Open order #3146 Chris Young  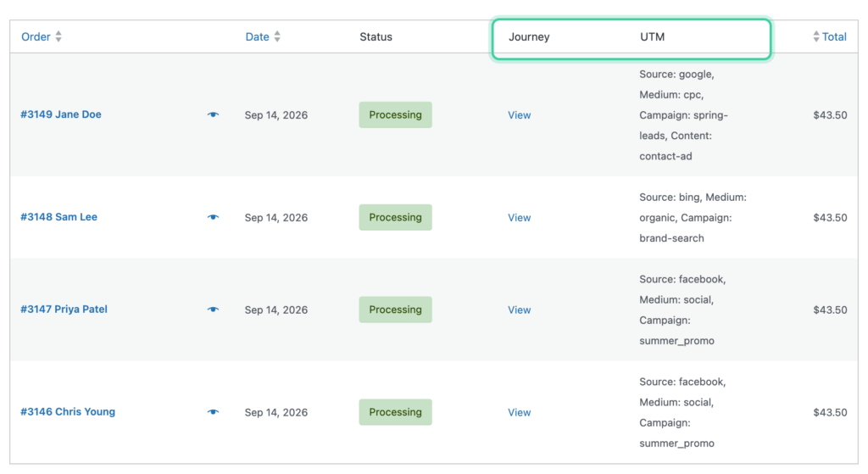(x=68, y=412)
